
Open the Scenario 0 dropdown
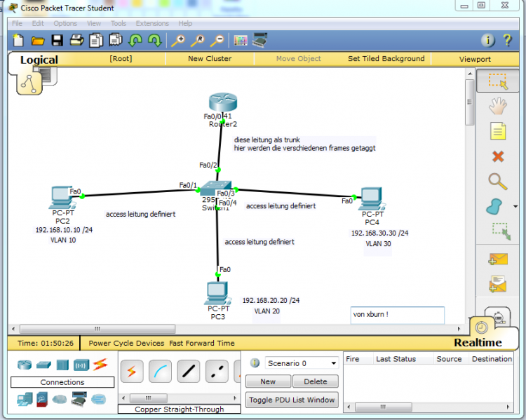click(302, 363)
